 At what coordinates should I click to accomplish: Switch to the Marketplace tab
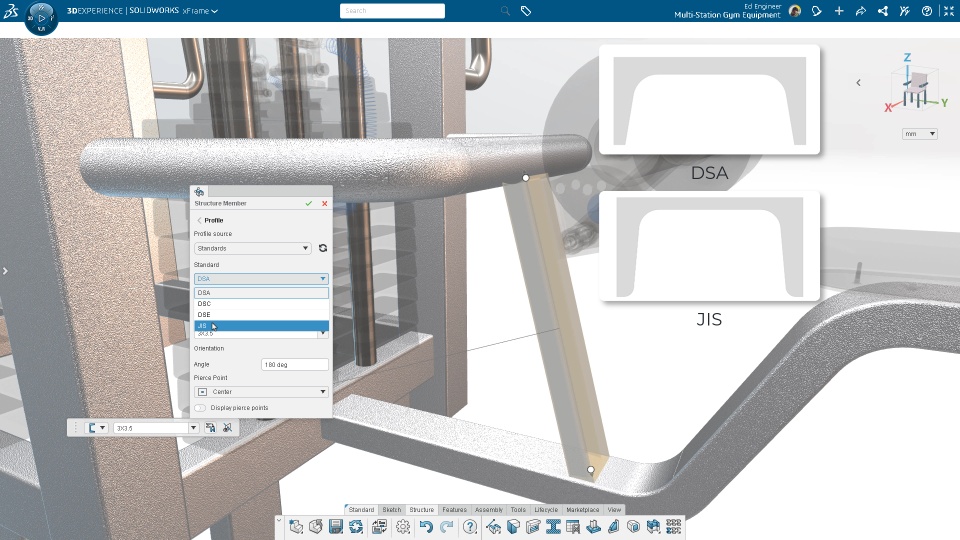[x=582, y=509]
